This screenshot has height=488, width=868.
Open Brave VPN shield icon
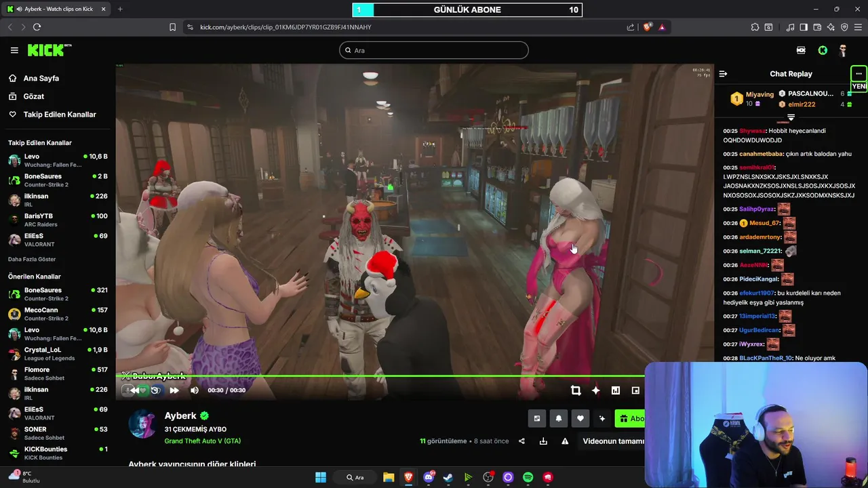pyautogui.click(x=844, y=27)
